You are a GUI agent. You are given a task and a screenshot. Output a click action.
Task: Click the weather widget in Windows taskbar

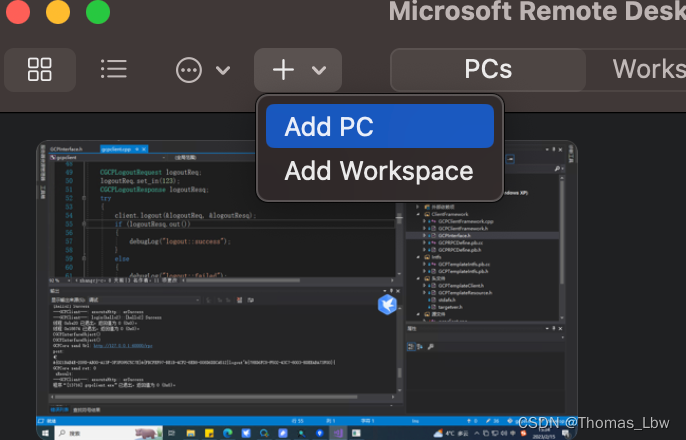pyautogui.click(x=451, y=433)
